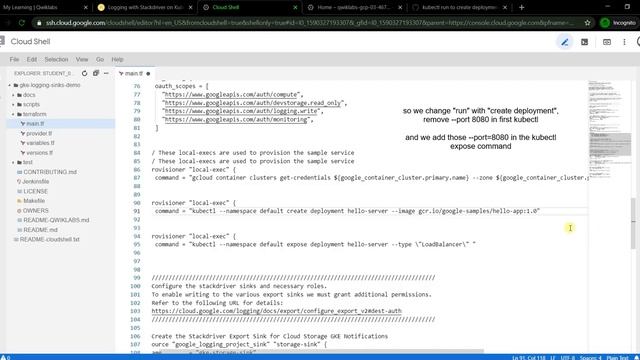640x360 pixels.
Task: Open the Selection menu
Action: (x=56, y=60)
